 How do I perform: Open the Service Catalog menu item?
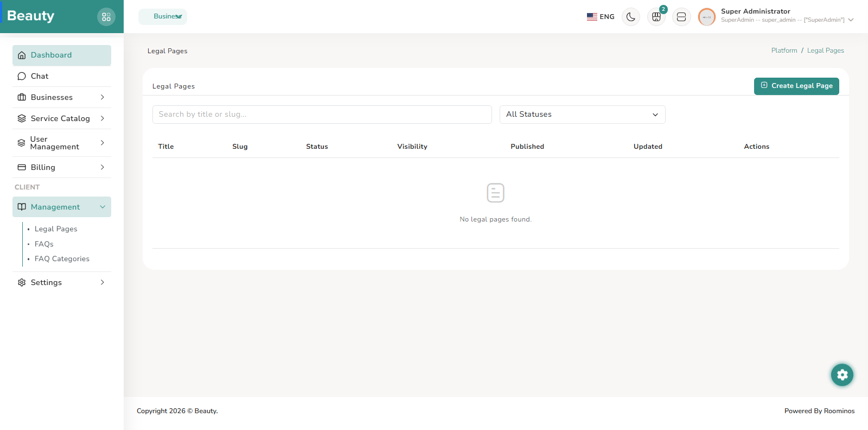(62, 118)
